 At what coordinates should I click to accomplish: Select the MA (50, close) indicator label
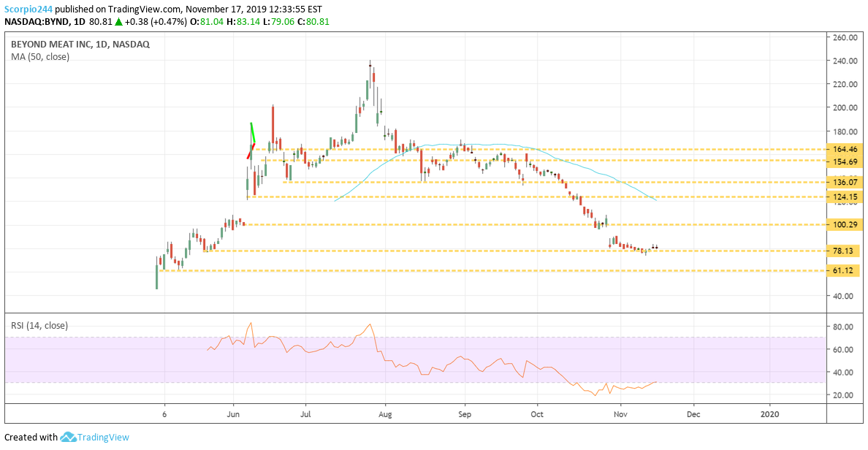pyautogui.click(x=40, y=56)
